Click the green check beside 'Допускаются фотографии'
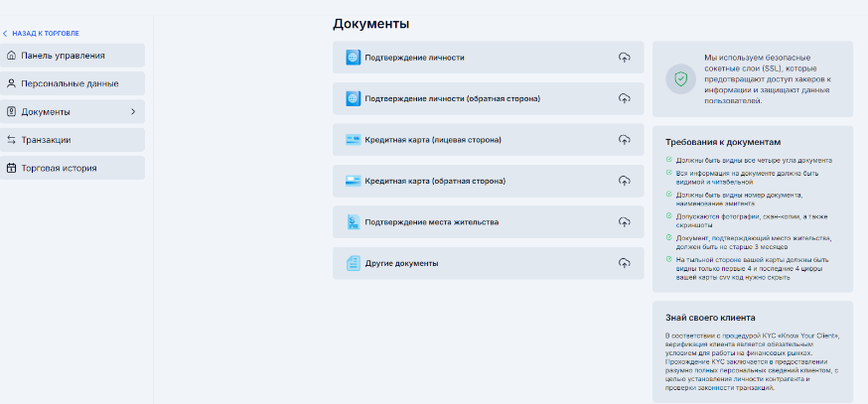This screenshot has height=404, width=868. click(x=669, y=216)
